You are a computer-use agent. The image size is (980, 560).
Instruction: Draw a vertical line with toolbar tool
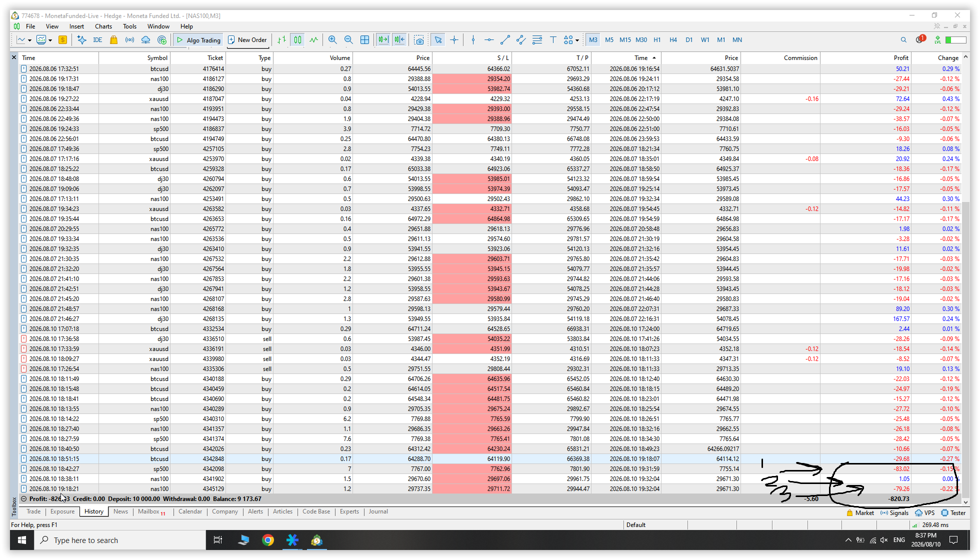coord(473,40)
